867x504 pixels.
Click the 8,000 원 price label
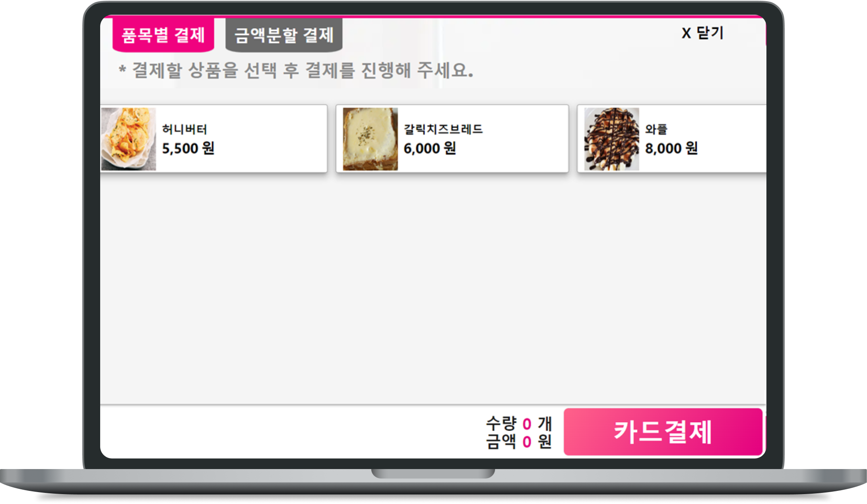click(x=671, y=148)
